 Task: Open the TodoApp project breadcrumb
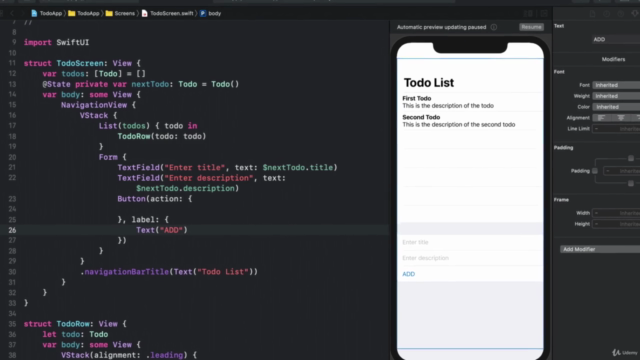[x=47, y=13]
